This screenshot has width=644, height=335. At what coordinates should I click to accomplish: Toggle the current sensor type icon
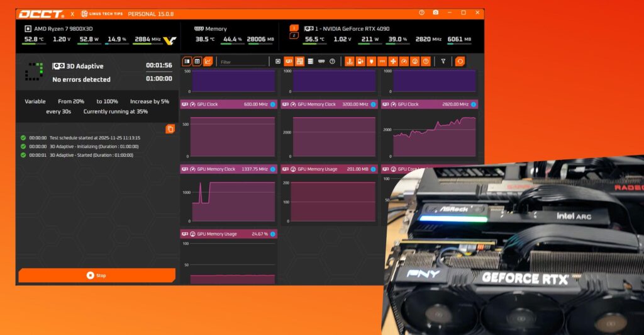coord(382,62)
